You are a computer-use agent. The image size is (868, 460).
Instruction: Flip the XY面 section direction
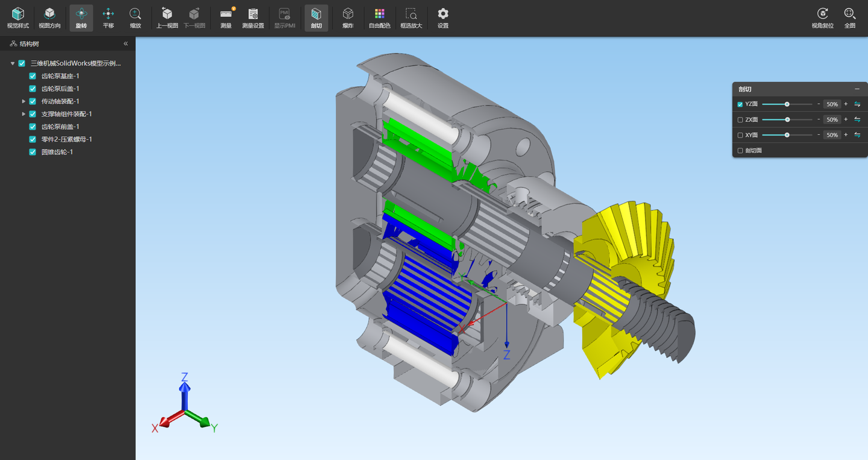pyautogui.click(x=857, y=135)
